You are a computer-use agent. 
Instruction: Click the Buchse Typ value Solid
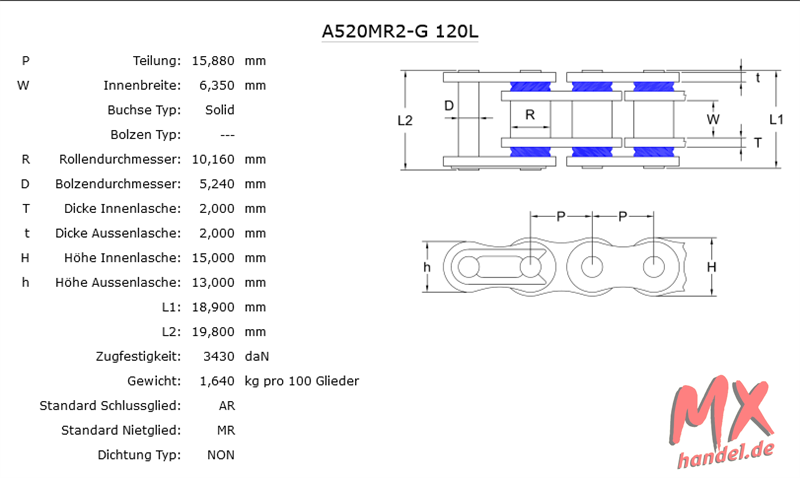point(220,110)
